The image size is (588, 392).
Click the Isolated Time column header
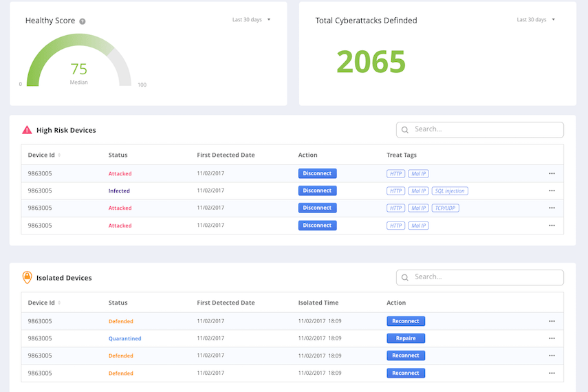tap(318, 303)
